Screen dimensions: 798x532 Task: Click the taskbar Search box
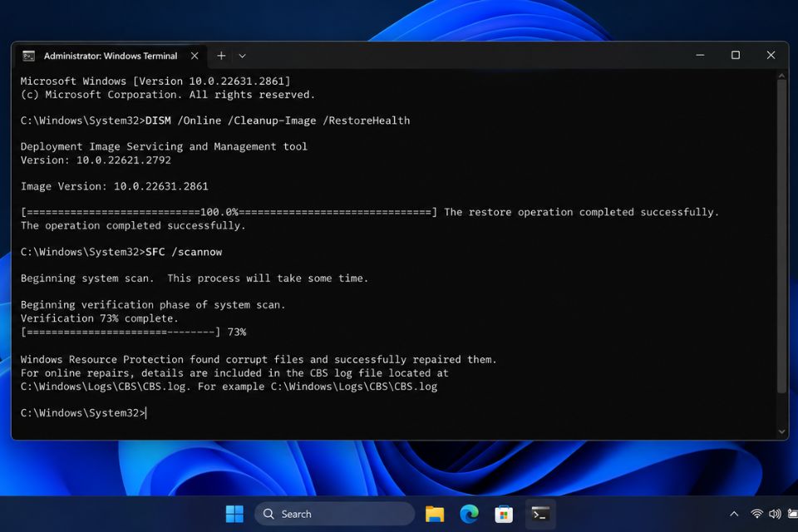(x=334, y=515)
